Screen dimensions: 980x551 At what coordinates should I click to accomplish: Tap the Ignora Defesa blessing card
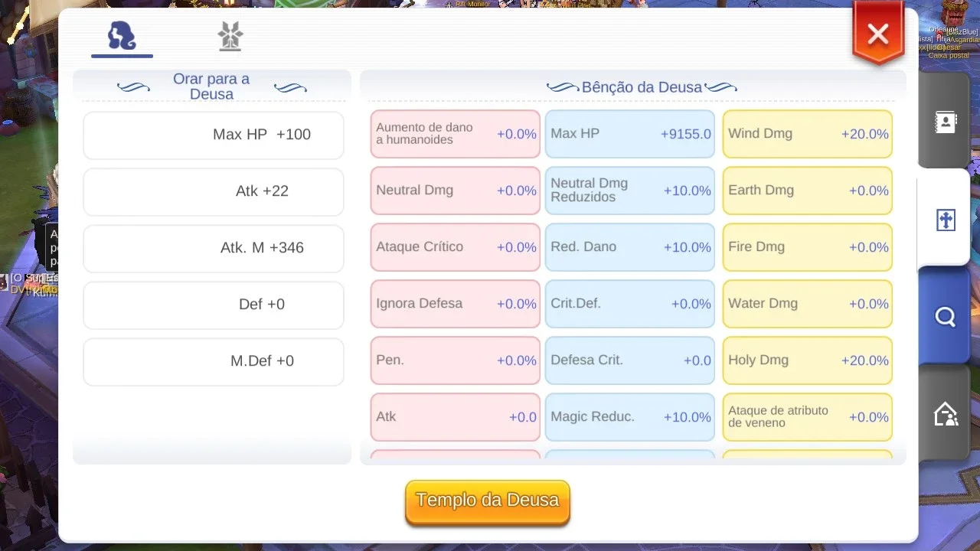pos(456,304)
